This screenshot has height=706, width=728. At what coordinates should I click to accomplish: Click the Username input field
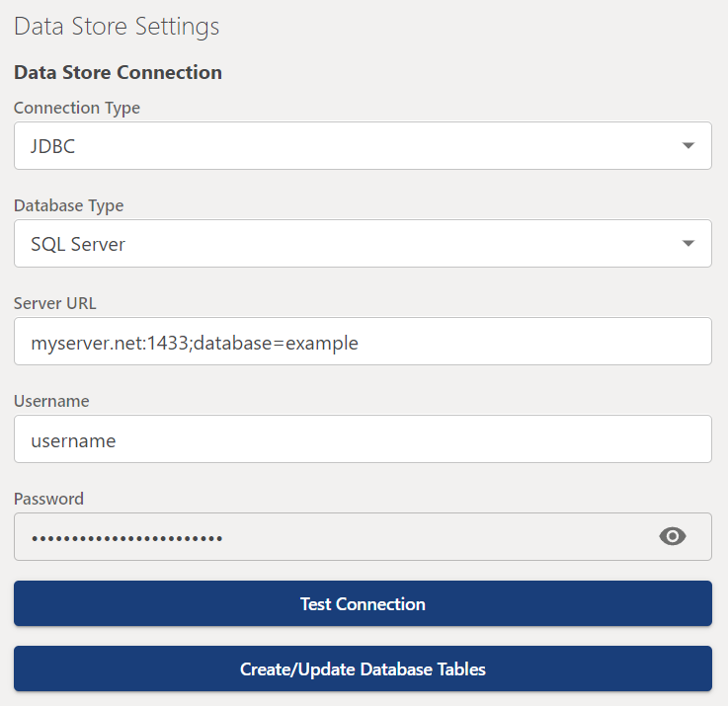point(363,438)
